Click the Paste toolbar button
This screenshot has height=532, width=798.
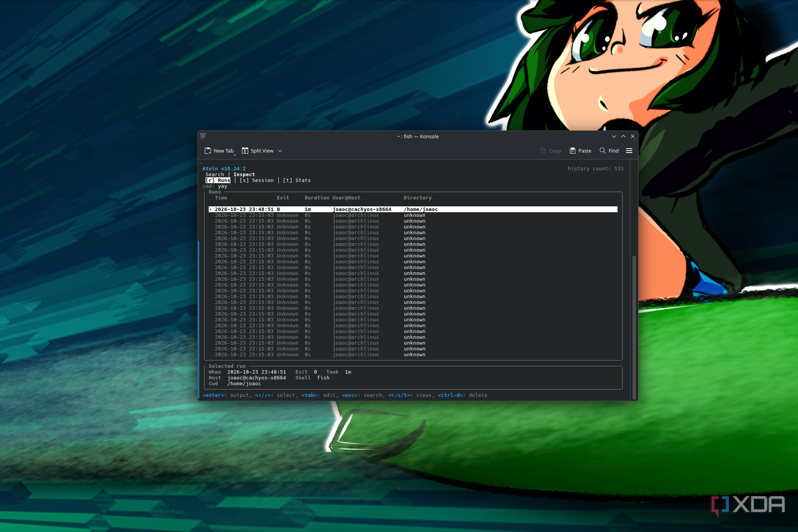580,151
